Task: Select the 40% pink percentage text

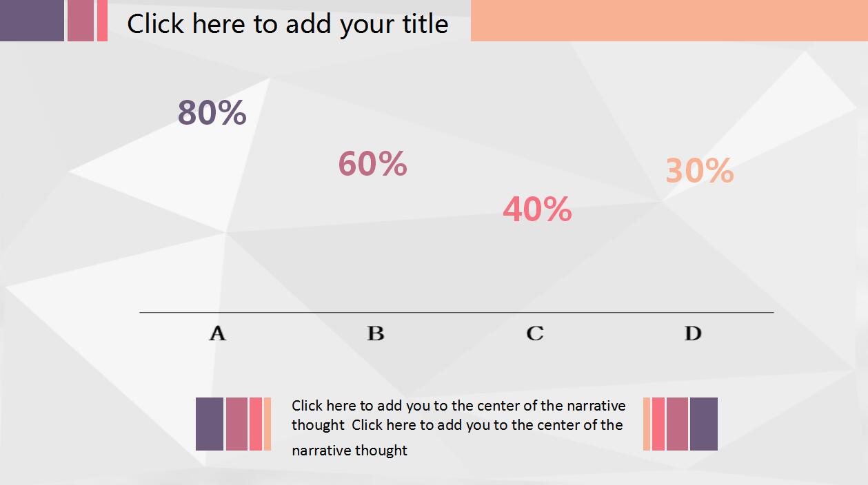Action: point(537,209)
